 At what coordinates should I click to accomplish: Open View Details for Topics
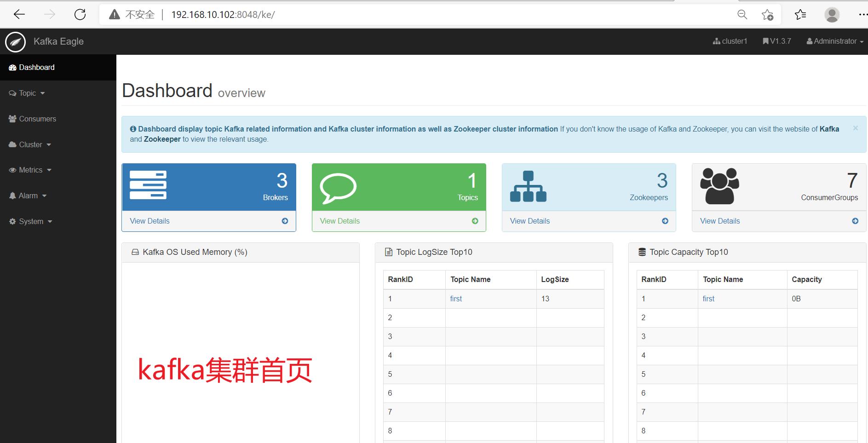(340, 221)
